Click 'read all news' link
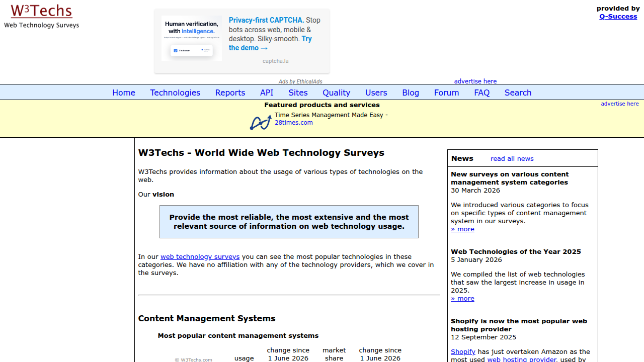 click(x=512, y=158)
